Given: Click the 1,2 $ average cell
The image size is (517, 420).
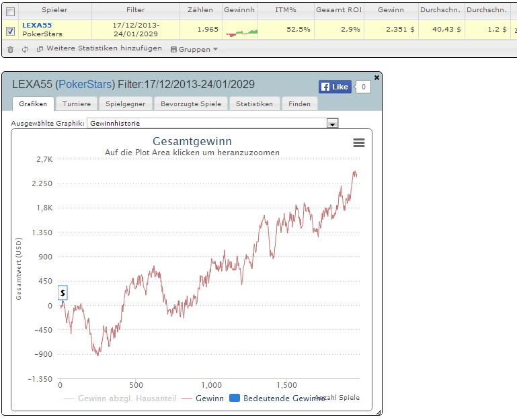Looking at the screenshot, I should pos(487,30).
